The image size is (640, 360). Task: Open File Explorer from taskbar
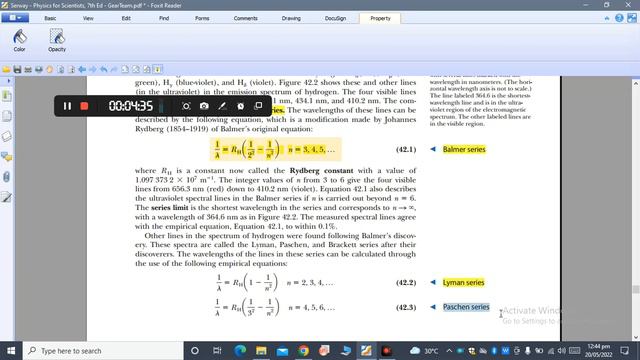261,351
